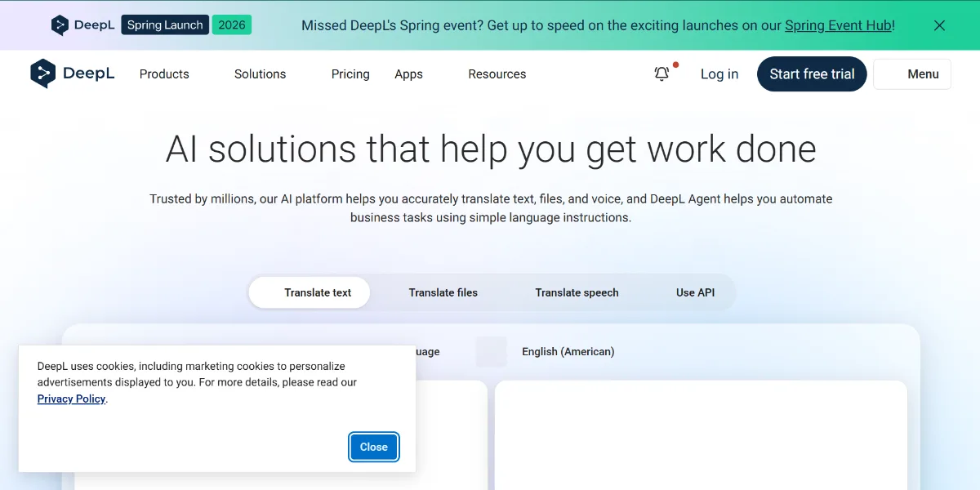Viewport: 980px width, 490px height.
Task: Click the DeepL logo in the Spring Launch banner
Action: (82, 25)
